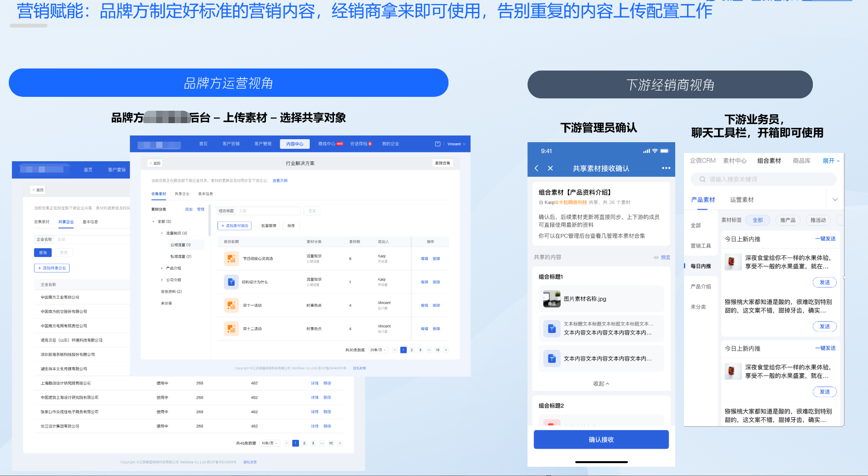Screen dimensions: 868x476
Task: Tap the eye 预览 preview icon
Action: coord(656,258)
